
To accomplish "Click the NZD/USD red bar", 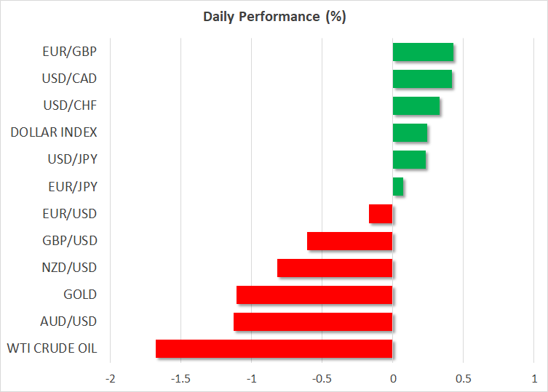I will (x=335, y=268).
